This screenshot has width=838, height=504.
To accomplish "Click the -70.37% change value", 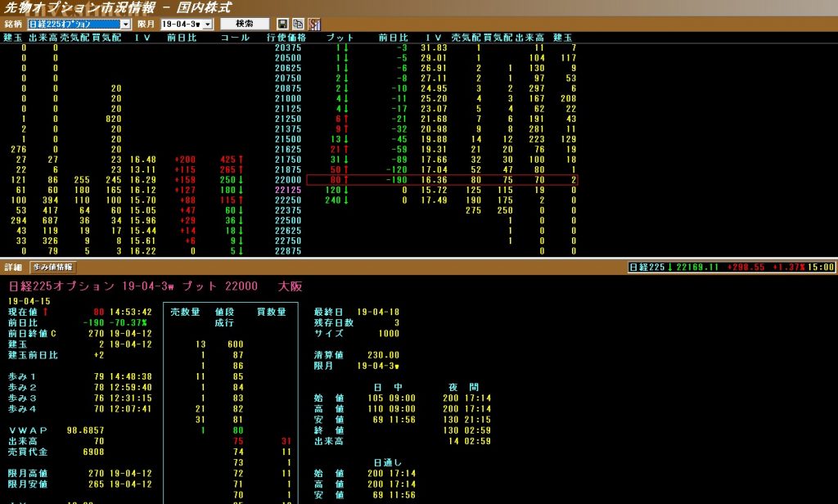I will pyautogui.click(x=128, y=323).
